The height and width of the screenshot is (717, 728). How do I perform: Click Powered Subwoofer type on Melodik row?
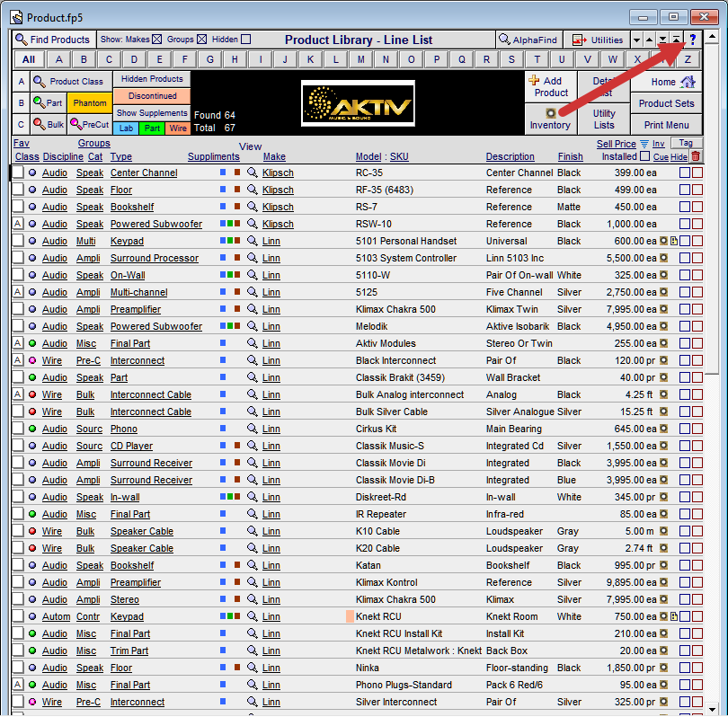point(156,326)
